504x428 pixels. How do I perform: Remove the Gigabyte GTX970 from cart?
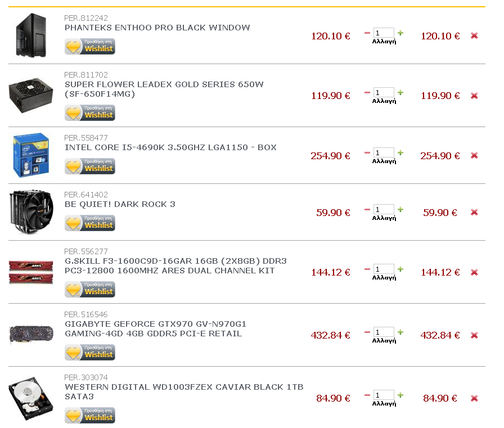(474, 335)
